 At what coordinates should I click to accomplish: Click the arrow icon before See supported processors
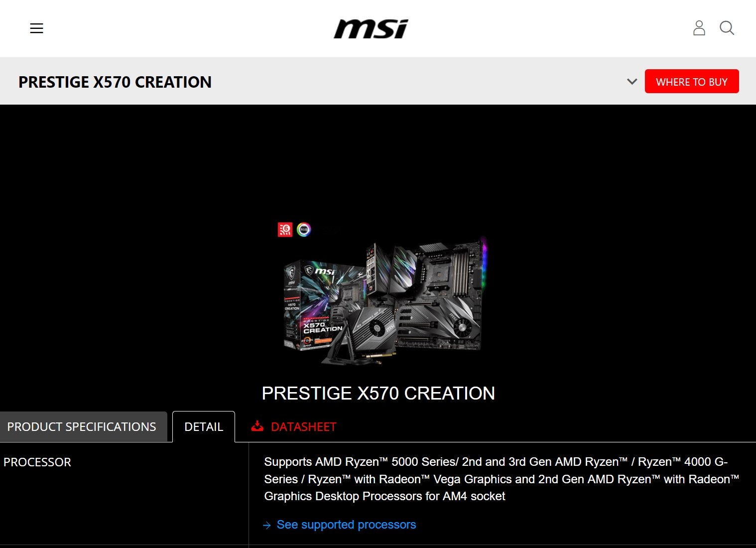267,525
